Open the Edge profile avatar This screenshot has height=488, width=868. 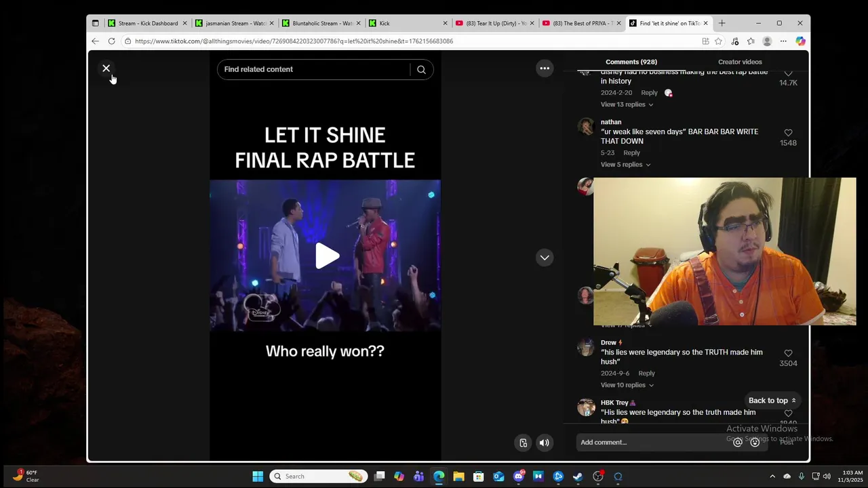[x=767, y=41]
